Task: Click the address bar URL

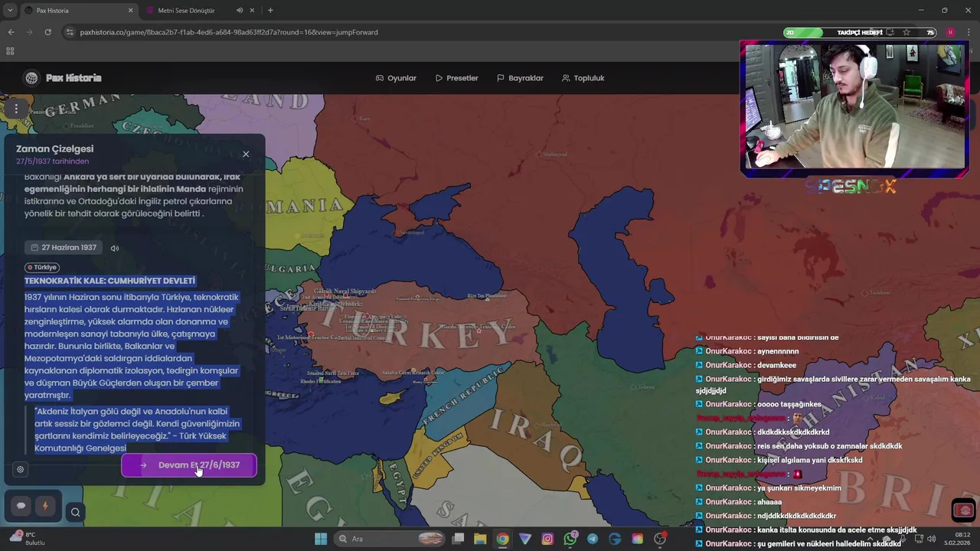Action: point(229,32)
